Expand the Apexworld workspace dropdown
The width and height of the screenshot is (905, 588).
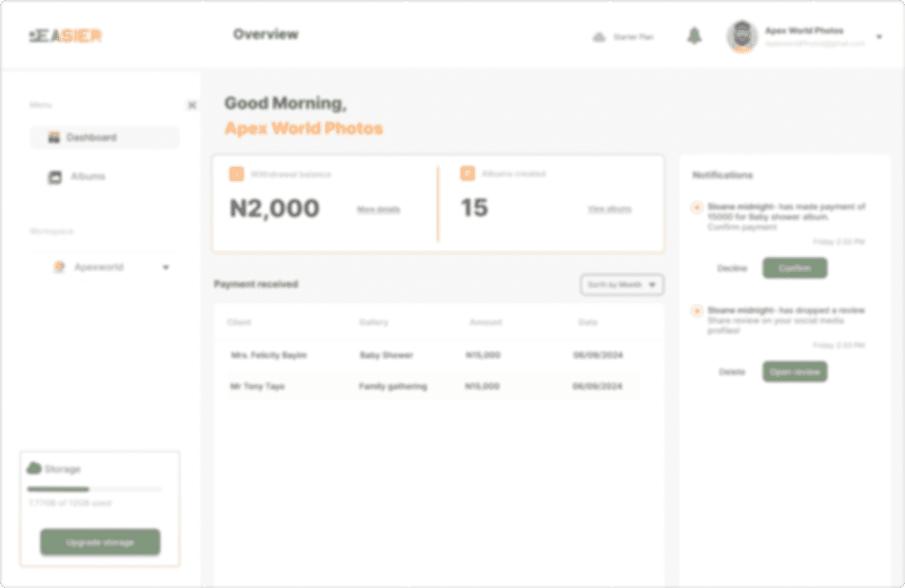[x=166, y=267]
